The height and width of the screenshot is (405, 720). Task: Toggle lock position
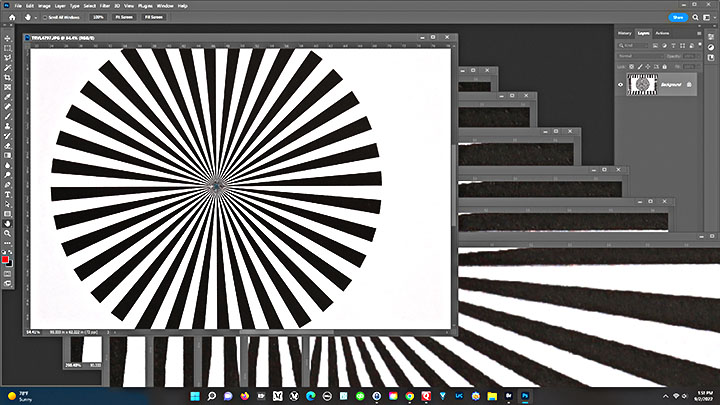[x=648, y=67]
